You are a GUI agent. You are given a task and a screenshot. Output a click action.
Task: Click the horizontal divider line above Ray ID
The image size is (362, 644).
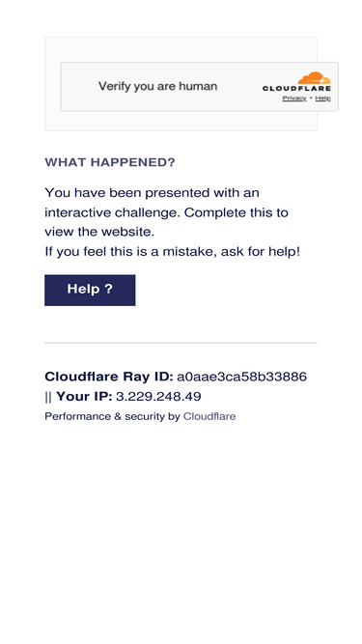181,343
